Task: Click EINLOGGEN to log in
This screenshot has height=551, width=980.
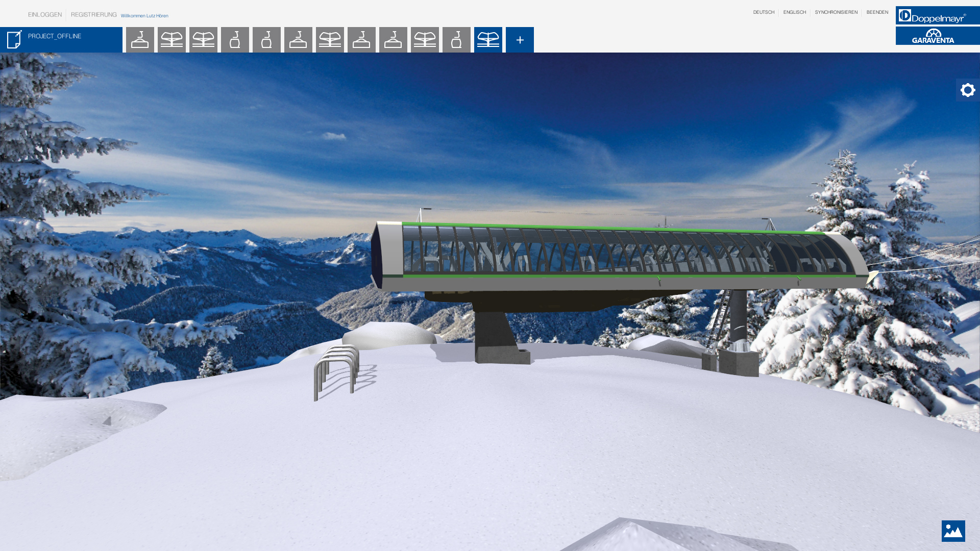Action: click(x=45, y=15)
